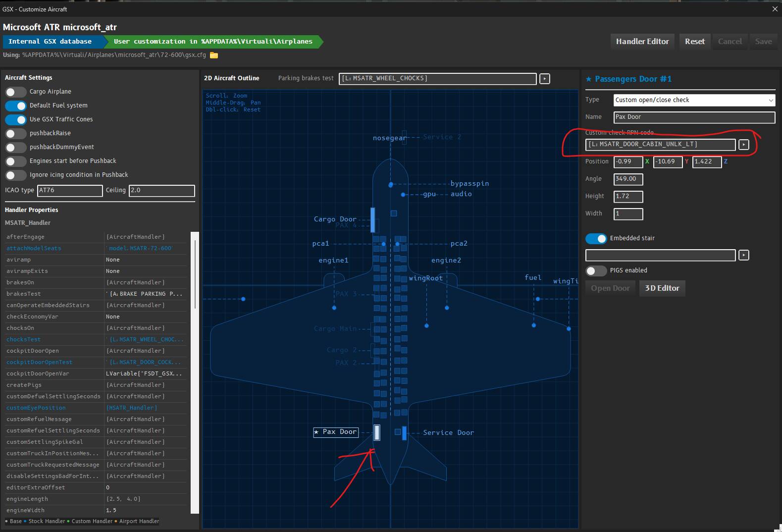Run the embedded stair code play button
The image size is (782, 532).
click(743, 255)
